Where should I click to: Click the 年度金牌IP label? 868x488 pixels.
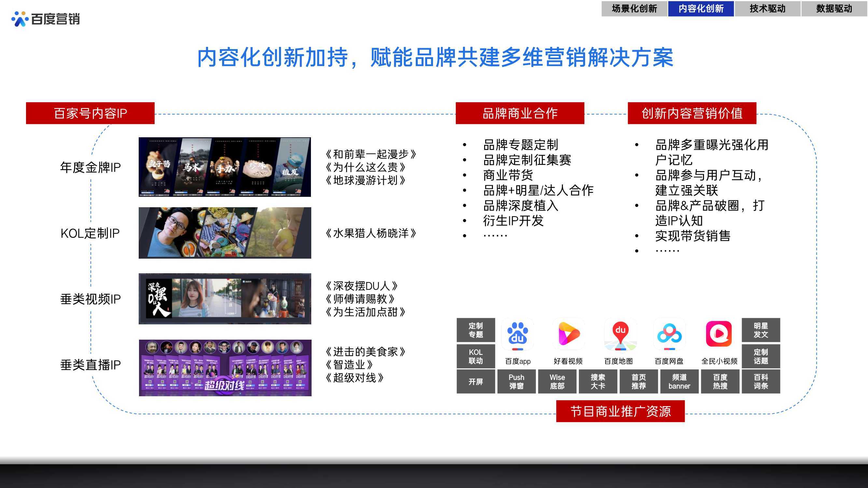(x=90, y=167)
